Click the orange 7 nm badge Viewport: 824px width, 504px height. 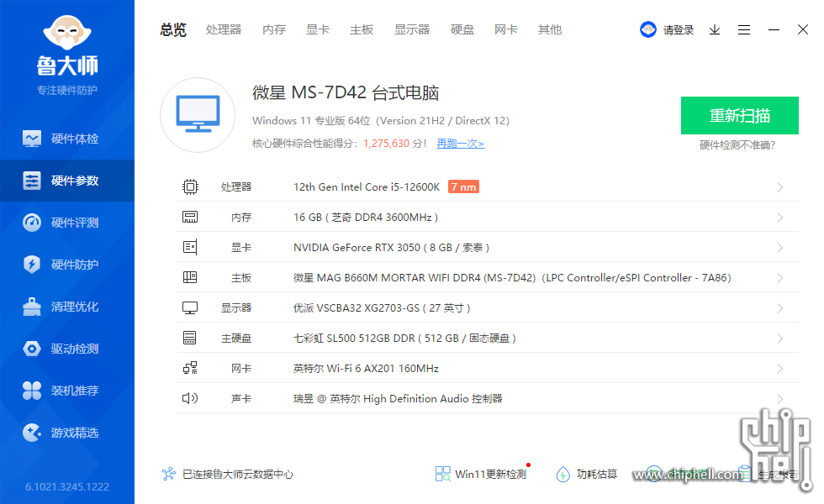click(463, 186)
